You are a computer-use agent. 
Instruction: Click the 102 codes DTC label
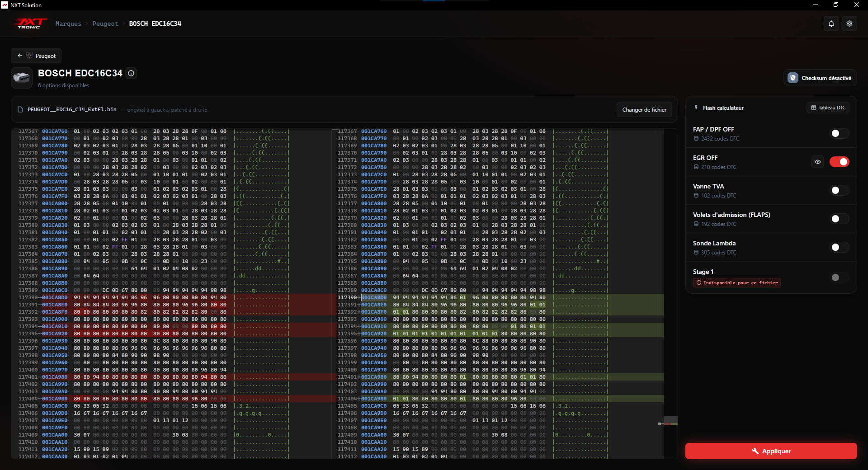718,196
